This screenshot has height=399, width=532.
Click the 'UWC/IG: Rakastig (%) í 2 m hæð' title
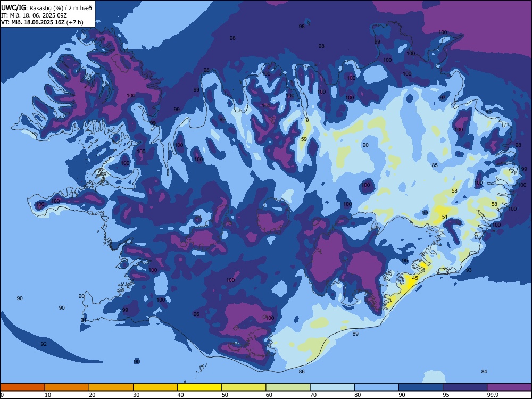coord(46,8)
